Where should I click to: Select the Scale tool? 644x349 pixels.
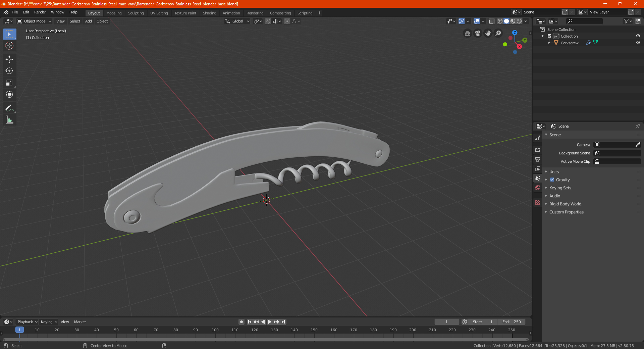tap(9, 83)
